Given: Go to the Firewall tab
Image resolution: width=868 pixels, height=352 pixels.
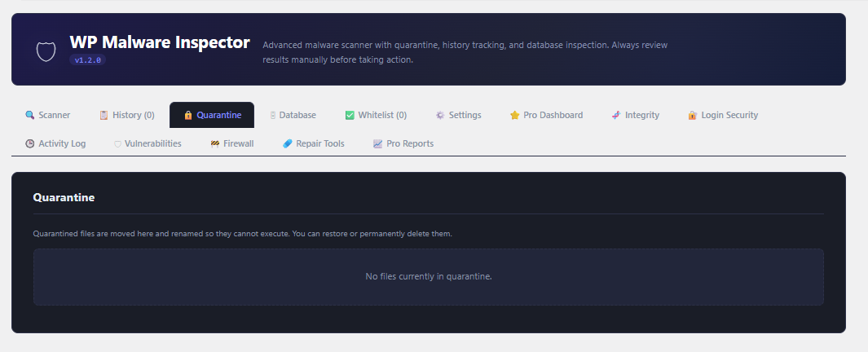Looking at the screenshot, I should point(238,143).
